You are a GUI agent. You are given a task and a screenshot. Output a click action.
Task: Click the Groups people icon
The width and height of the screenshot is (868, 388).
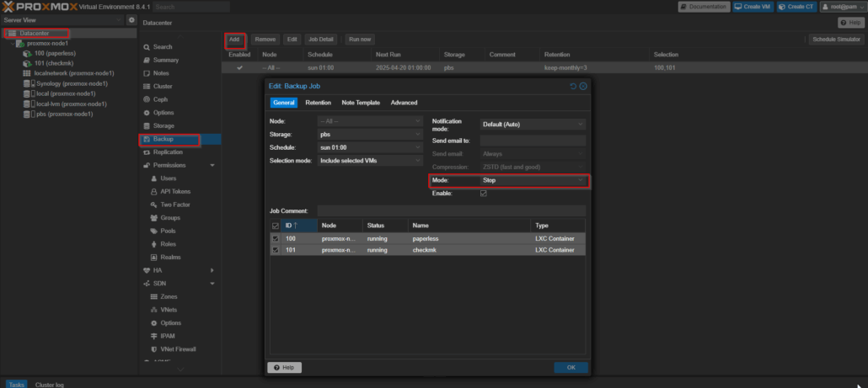154,218
